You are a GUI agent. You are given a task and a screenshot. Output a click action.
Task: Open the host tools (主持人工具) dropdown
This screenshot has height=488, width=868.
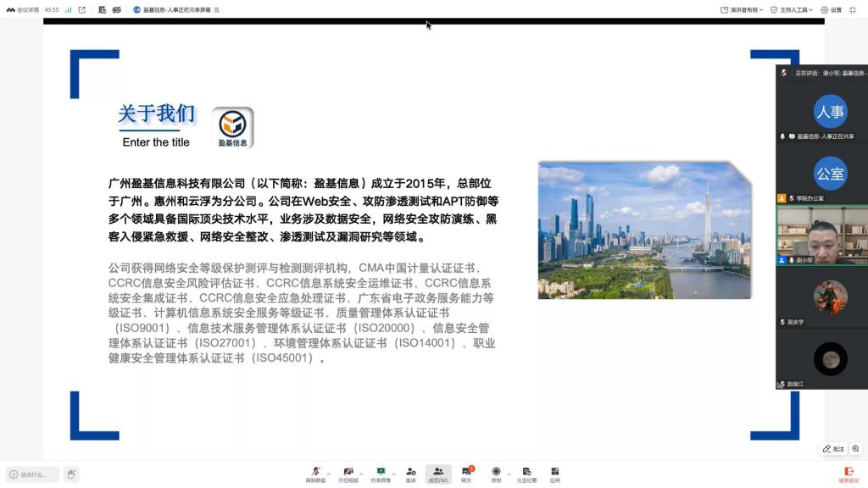click(x=792, y=10)
